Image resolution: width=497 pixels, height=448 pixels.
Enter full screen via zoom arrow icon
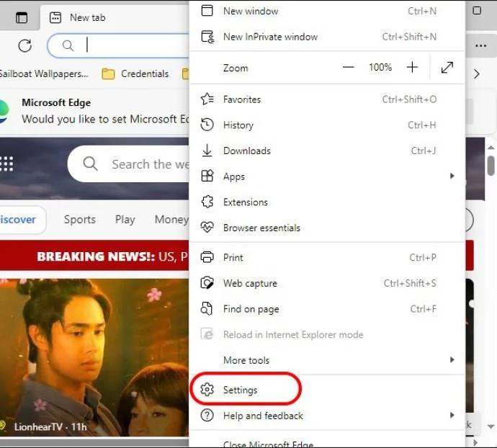[x=447, y=68]
